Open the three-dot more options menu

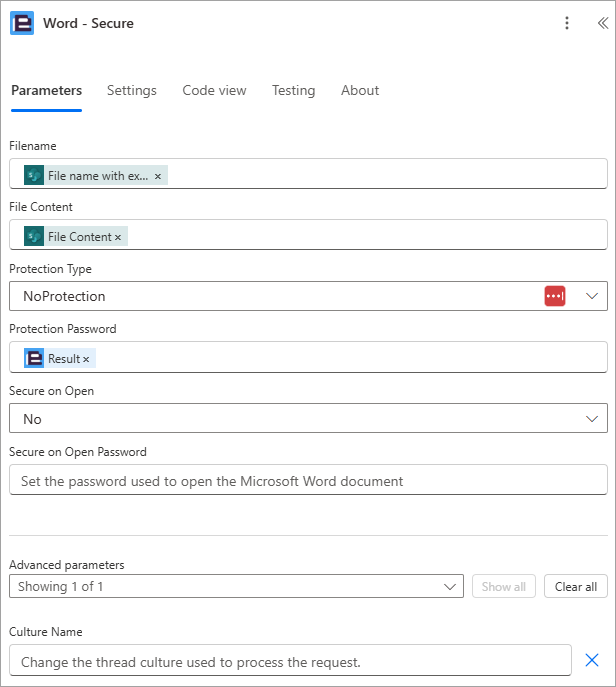566,23
